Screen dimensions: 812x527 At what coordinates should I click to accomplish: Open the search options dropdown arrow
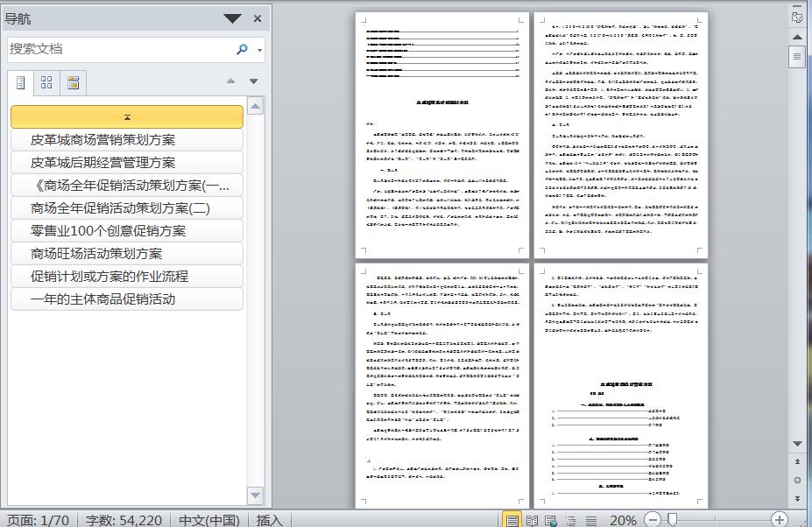[x=260, y=51]
